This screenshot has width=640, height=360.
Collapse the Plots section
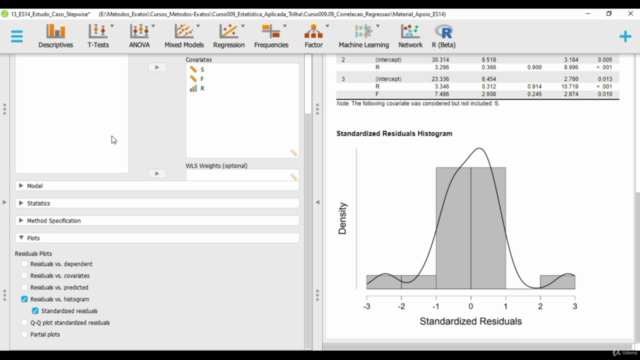click(x=157, y=238)
